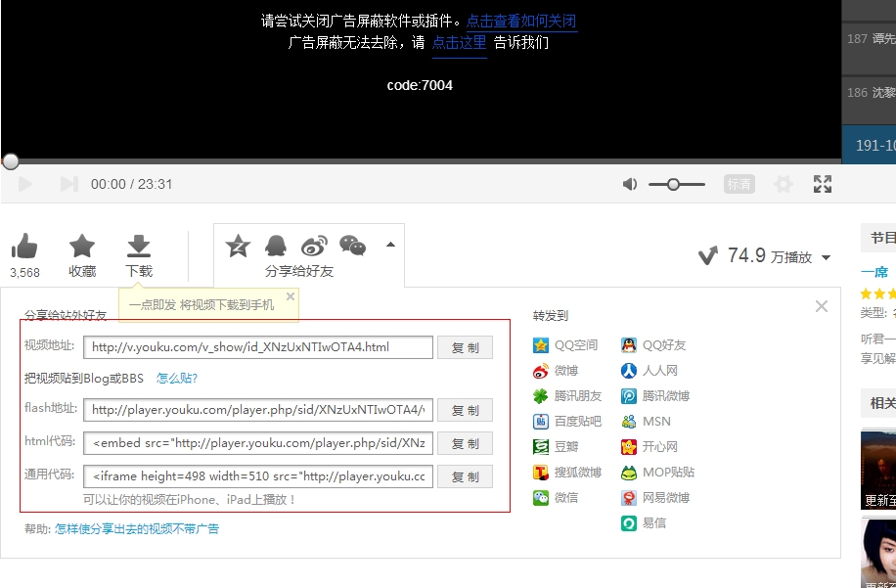Add video to favorites (收藏) star

coord(82,247)
